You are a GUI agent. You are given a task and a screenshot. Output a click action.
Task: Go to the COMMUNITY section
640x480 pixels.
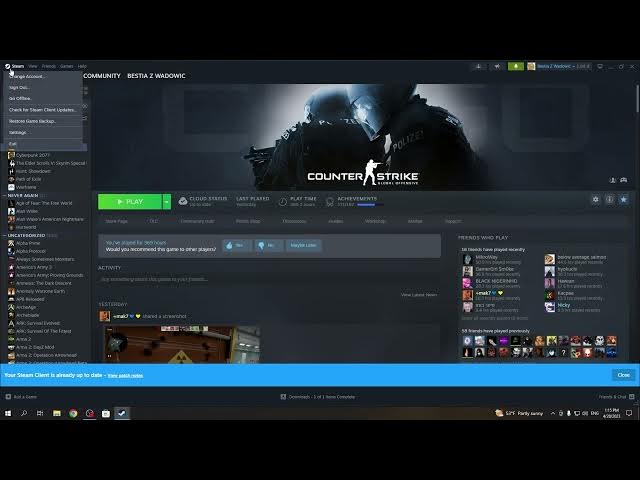[102, 76]
